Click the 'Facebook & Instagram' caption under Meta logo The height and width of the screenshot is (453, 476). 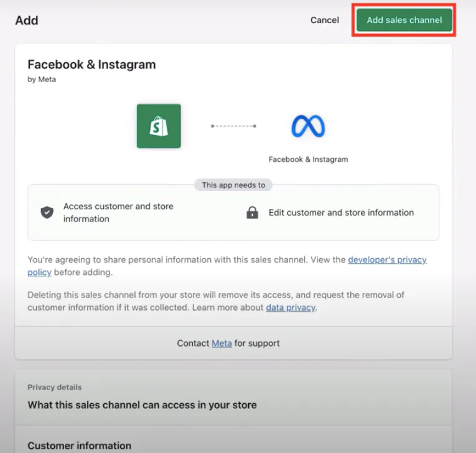click(308, 159)
